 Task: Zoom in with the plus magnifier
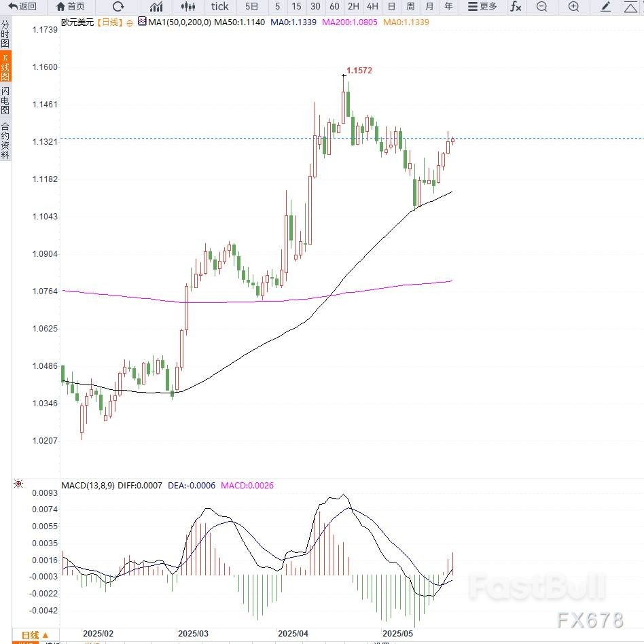pyautogui.click(x=573, y=7)
